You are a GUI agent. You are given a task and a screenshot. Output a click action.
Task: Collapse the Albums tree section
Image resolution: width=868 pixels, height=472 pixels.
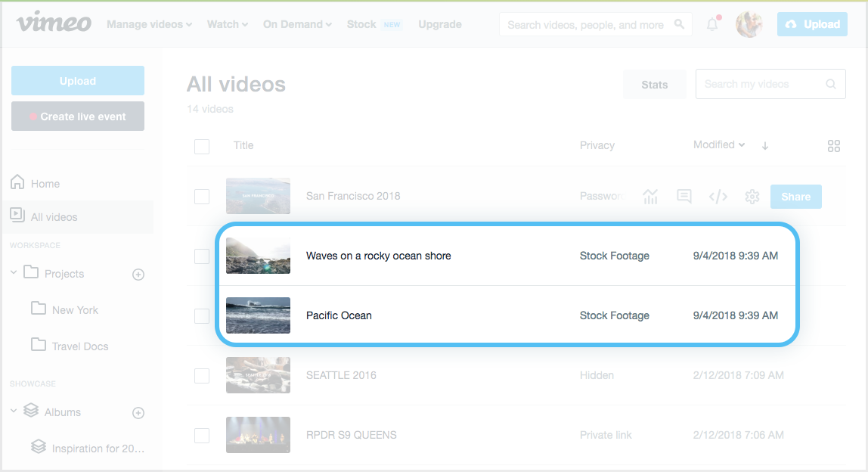14,411
